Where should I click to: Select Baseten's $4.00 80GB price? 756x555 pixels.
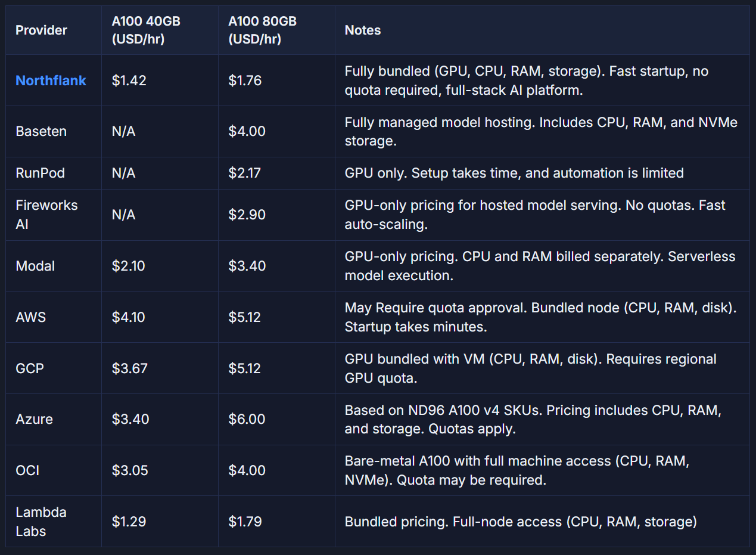[247, 131]
